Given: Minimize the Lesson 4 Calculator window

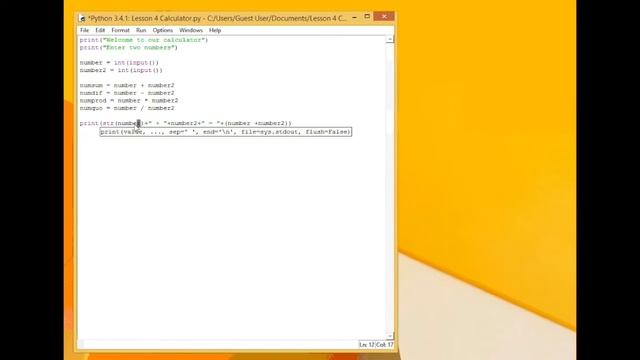Looking at the screenshot, I should pos(354,17).
